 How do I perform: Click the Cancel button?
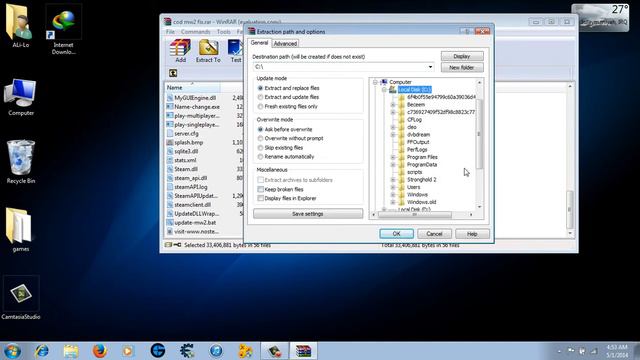click(x=434, y=234)
